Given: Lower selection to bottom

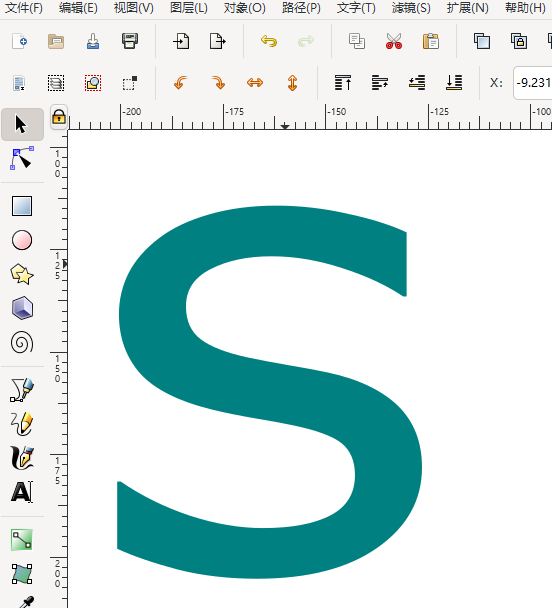Looking at the screenshot, I should pyautogui.click(x=454, y=83).
